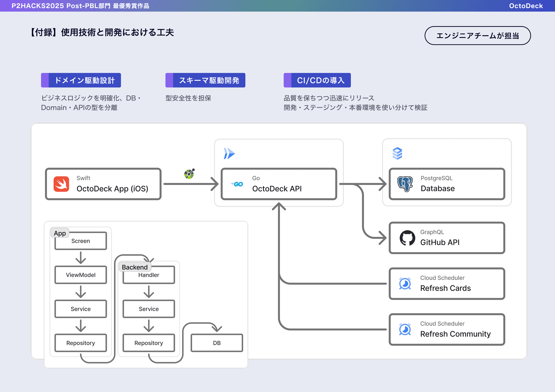Click the 品質を保ちつつ迅速にリリース line
This screenshot has height=392, width=555.
pos(329,98)
